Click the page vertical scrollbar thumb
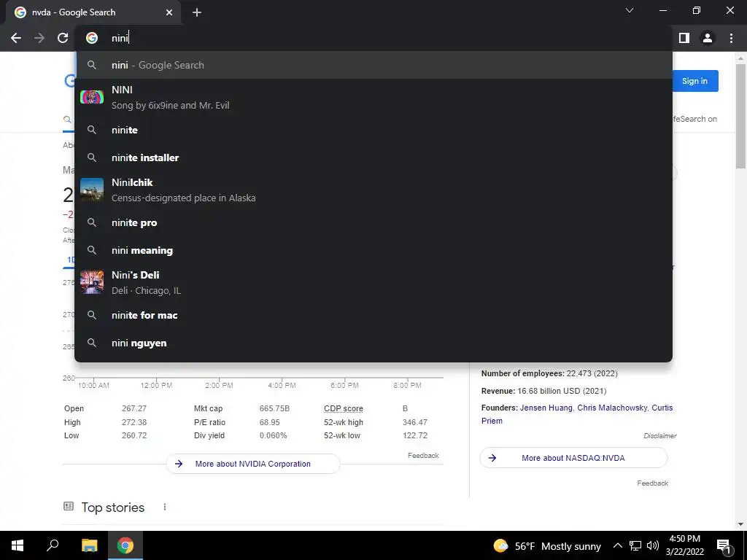The image size is (747, 560). click(740, 116)
